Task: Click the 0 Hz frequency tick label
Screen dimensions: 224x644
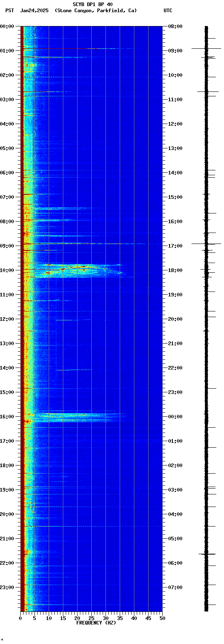Action: point(20,618)
